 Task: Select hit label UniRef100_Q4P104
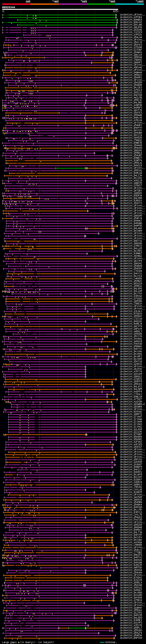point(131,329)
